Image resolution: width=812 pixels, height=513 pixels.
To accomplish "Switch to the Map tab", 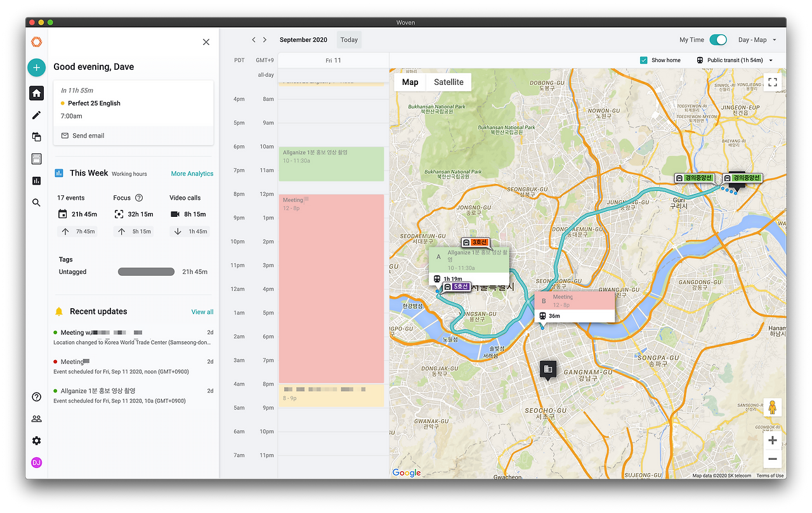I will point(410,82).
